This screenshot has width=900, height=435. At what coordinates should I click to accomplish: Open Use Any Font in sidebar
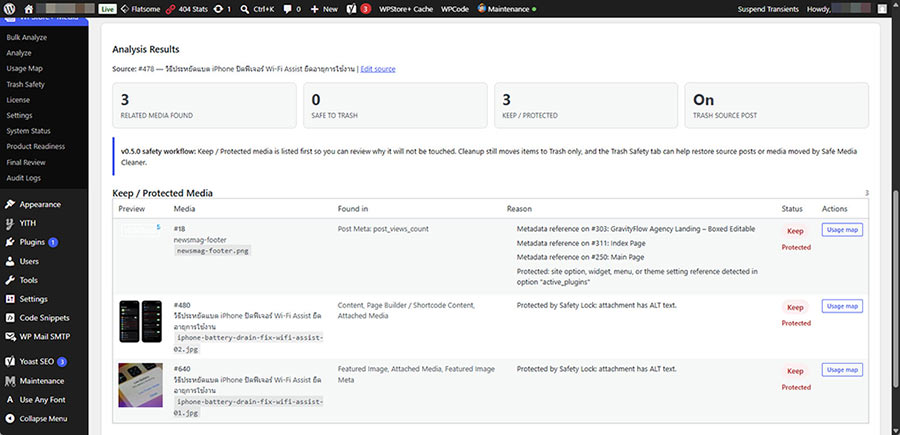coord(44,399)
